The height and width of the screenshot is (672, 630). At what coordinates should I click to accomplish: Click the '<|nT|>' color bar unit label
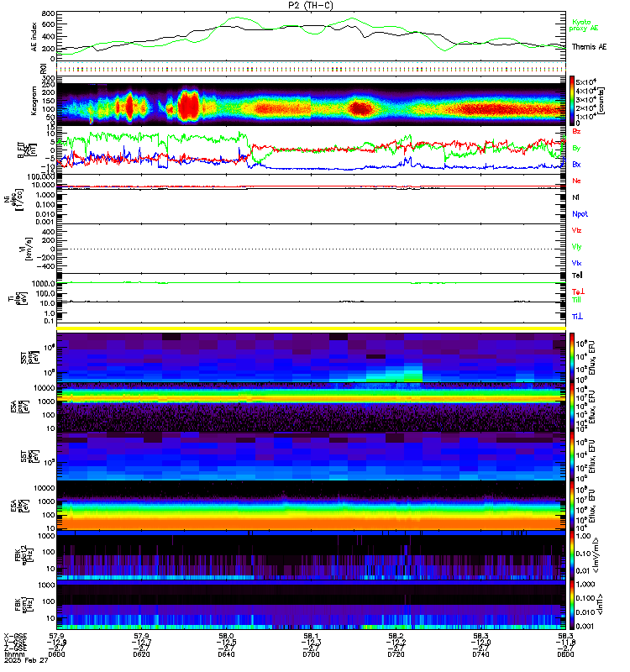(601, 605)
